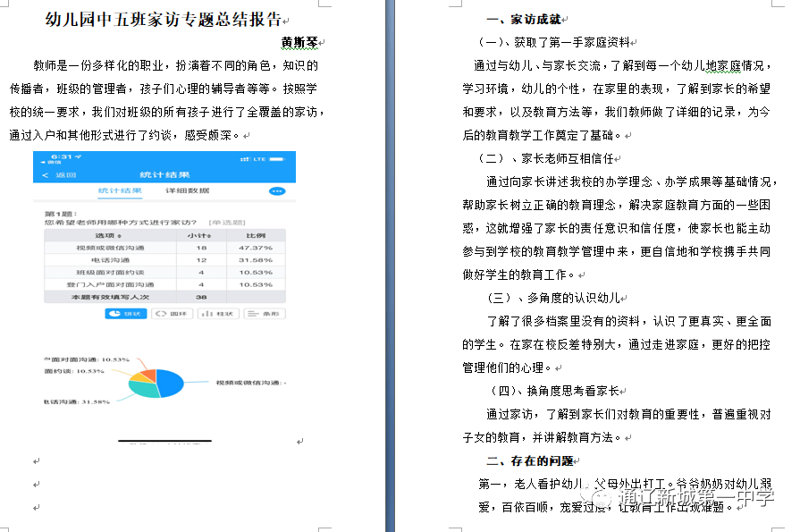
Task: Click the 6:31 clock in the status bar
Action: [x=60, y=156]
